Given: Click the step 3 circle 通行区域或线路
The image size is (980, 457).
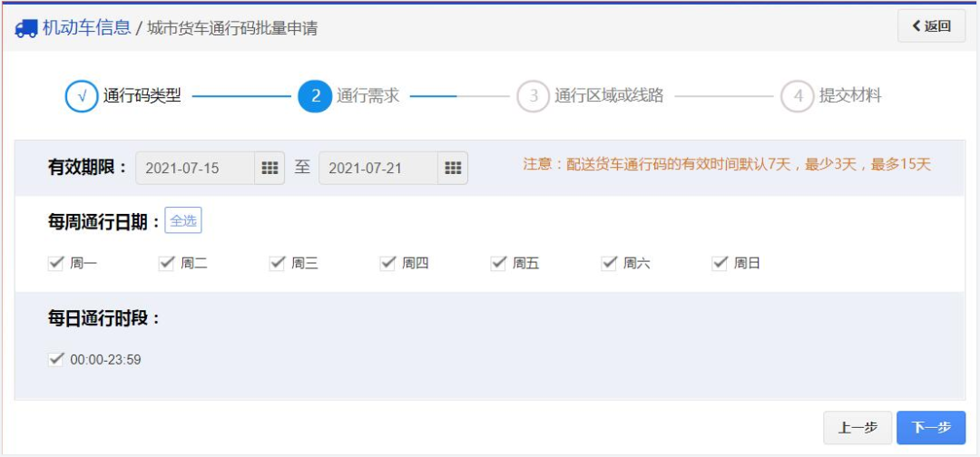Looking at the screenshot, I should click(534, 96).
